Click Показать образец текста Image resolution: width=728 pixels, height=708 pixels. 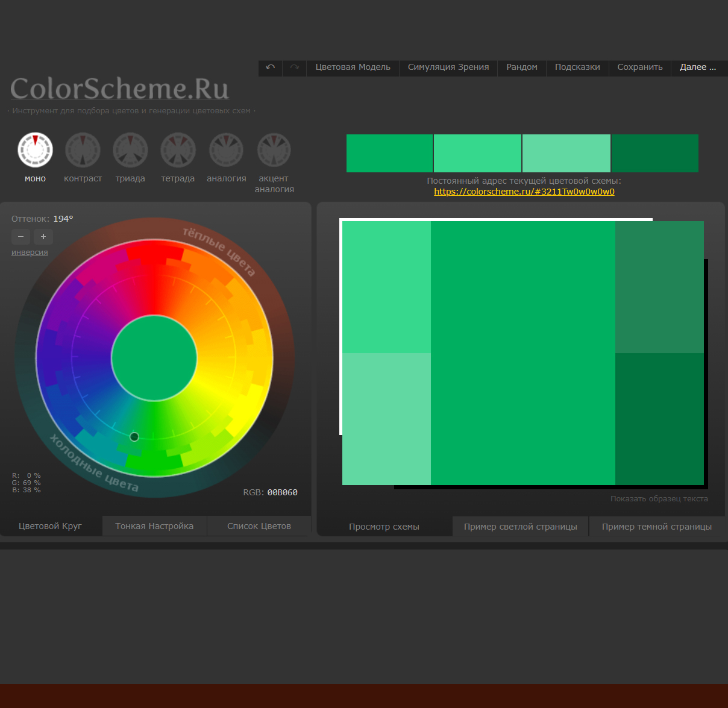659,499
